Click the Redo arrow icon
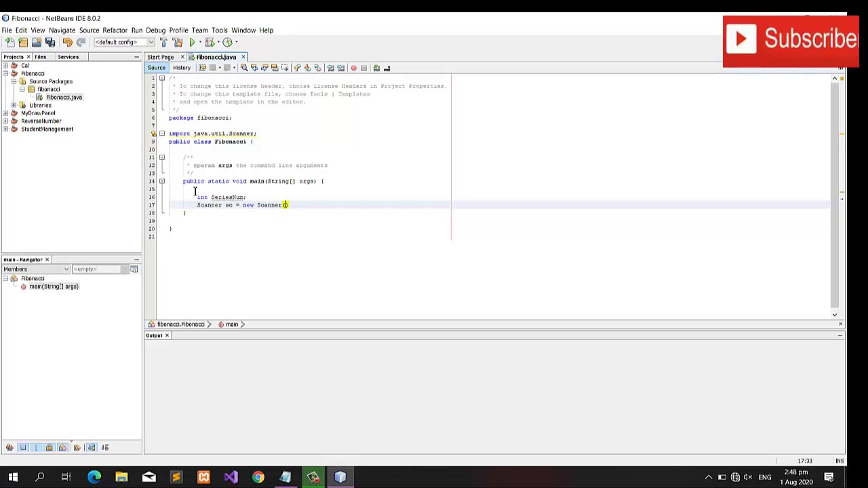 81,42
